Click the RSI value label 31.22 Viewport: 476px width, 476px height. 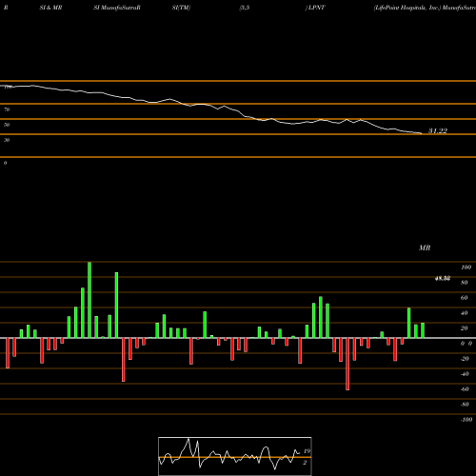pyautogui.click(x=438, y=130)
